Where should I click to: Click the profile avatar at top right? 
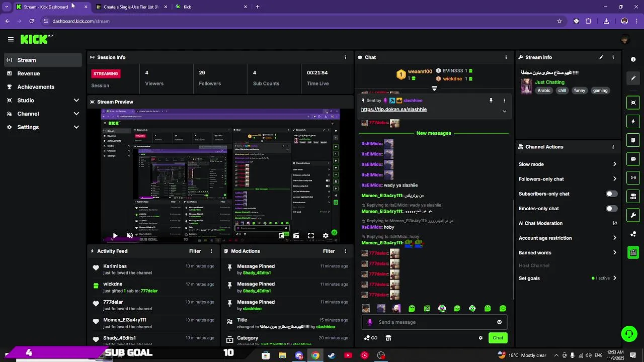tap(625, 40)
